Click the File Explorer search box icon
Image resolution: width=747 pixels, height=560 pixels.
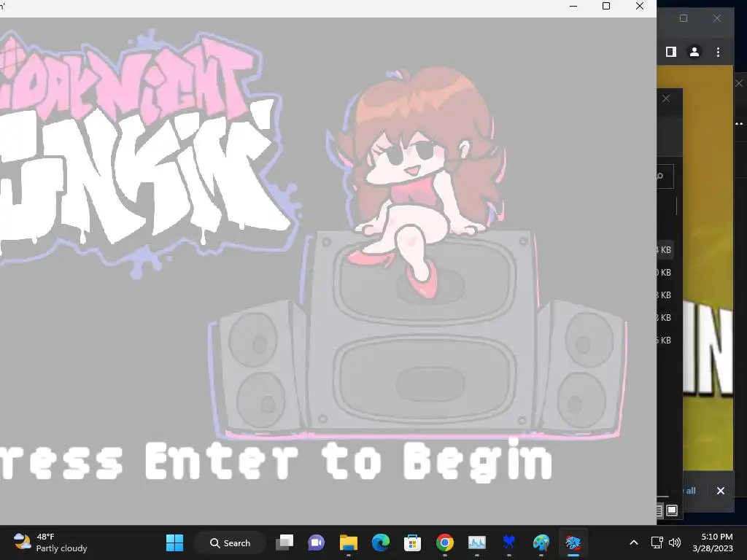(659, 176)
